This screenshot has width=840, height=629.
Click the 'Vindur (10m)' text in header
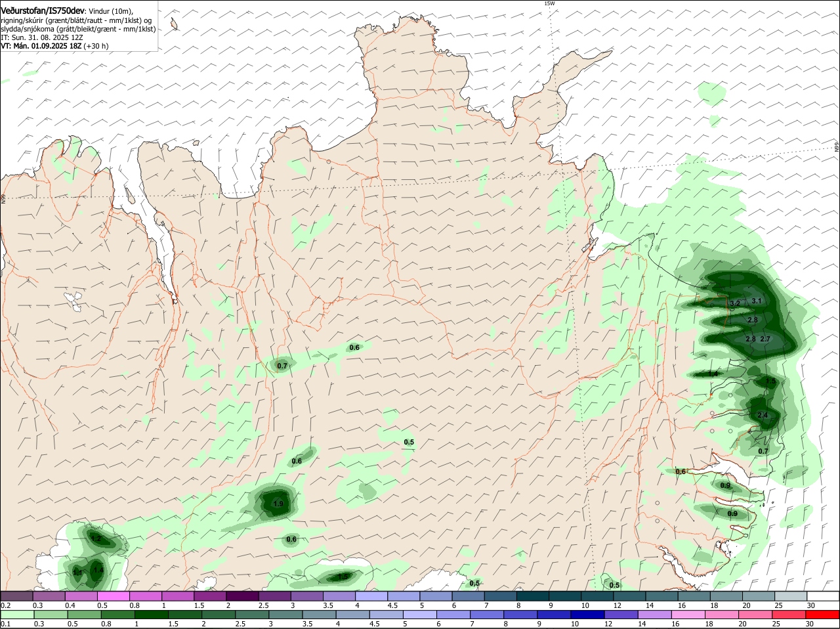(110, 11)
